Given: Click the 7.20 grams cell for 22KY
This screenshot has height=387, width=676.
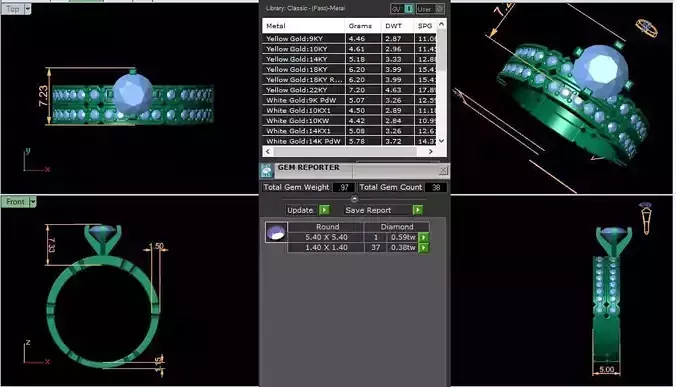Looking at the screenshot, I should [363, 90].
